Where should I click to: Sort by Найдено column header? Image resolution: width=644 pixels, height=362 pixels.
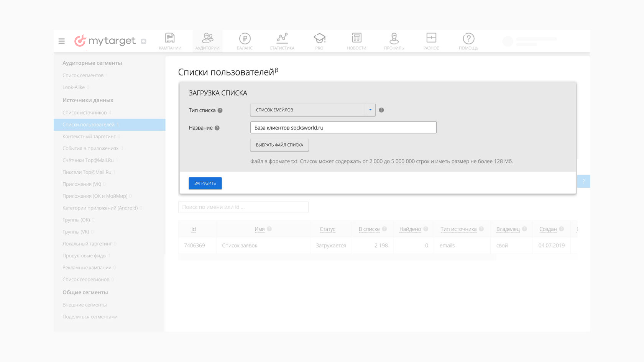coord(410,229)
